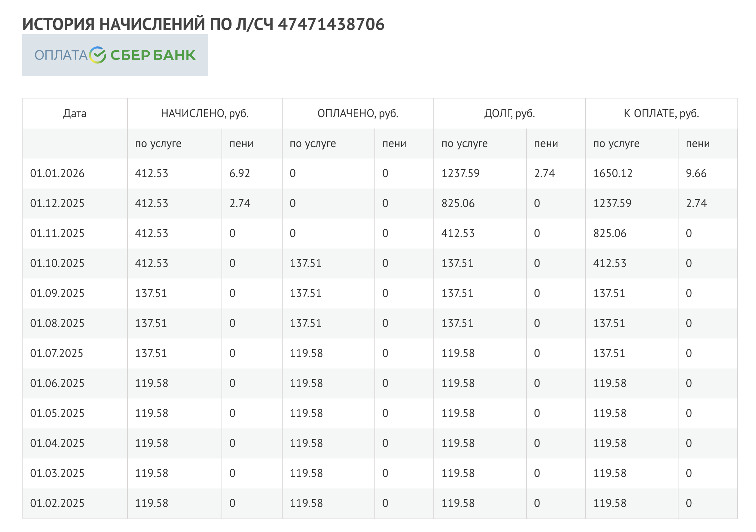
Task: Click the 'К ОПЛАТЕ, руб.' column header
Action: pos(661,114)
